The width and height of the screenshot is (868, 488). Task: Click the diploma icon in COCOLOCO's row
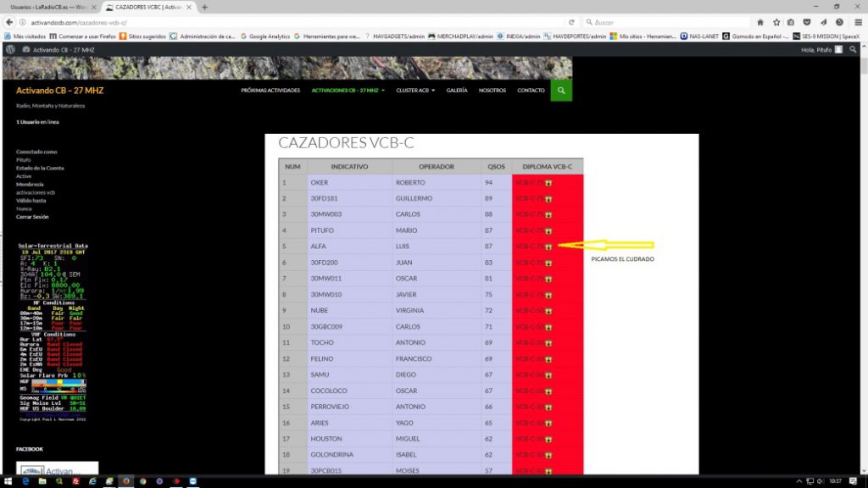(x=548, y=391)
